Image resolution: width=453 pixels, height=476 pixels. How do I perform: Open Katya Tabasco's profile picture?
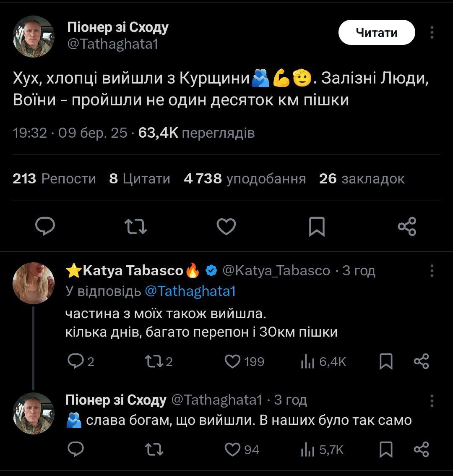point(34,283)
